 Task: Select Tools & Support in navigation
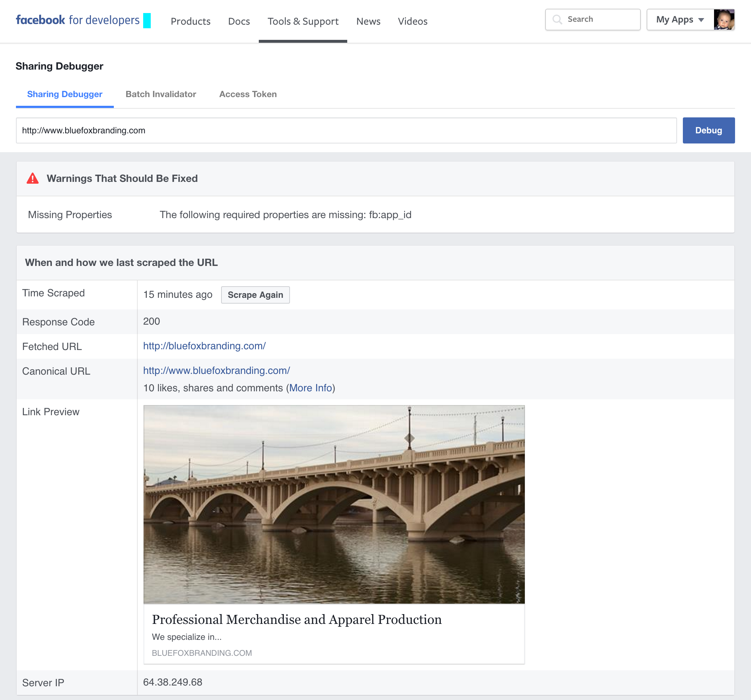click(303, 21)
